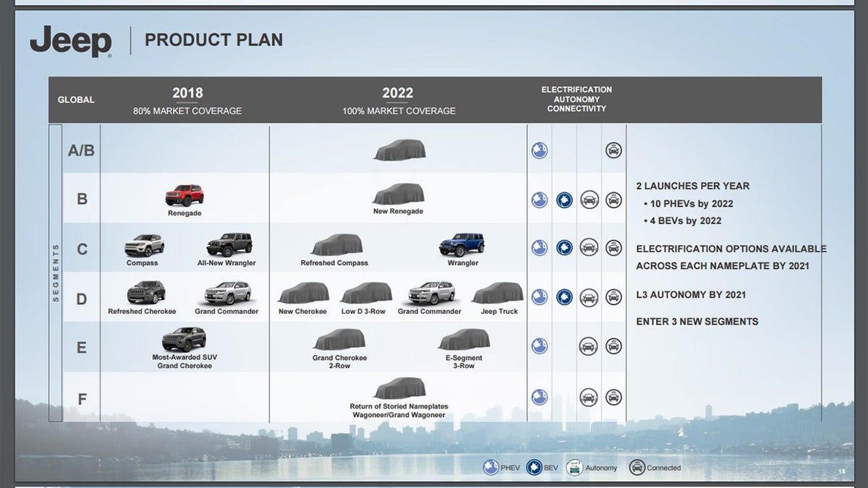
Task: Select the PHEV icon in the C segment row
Action: [x=539, y=248]
